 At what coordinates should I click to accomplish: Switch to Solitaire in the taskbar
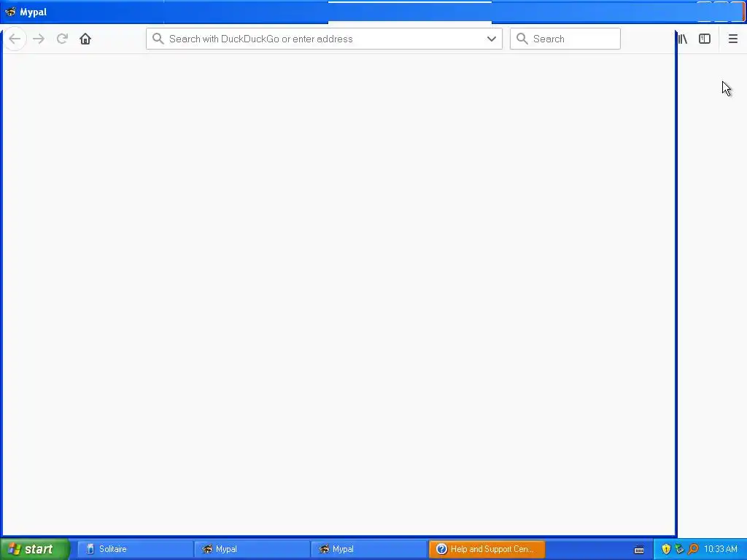coord(135,549)
